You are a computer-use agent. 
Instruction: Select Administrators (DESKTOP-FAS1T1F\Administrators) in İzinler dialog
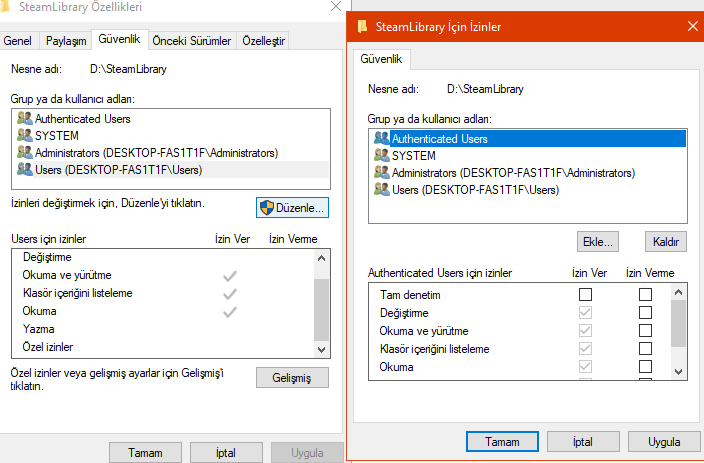tap(528, 172)
